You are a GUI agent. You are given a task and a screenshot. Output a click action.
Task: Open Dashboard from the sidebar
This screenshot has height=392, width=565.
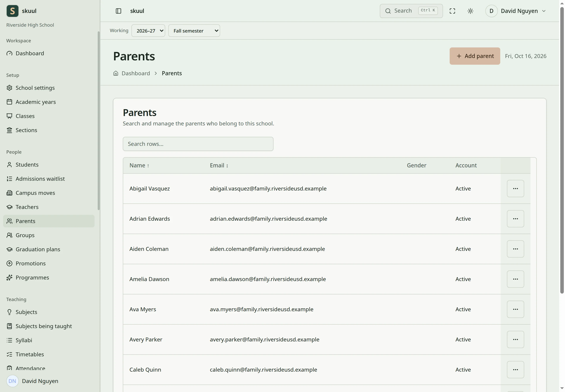coord(49,53)
